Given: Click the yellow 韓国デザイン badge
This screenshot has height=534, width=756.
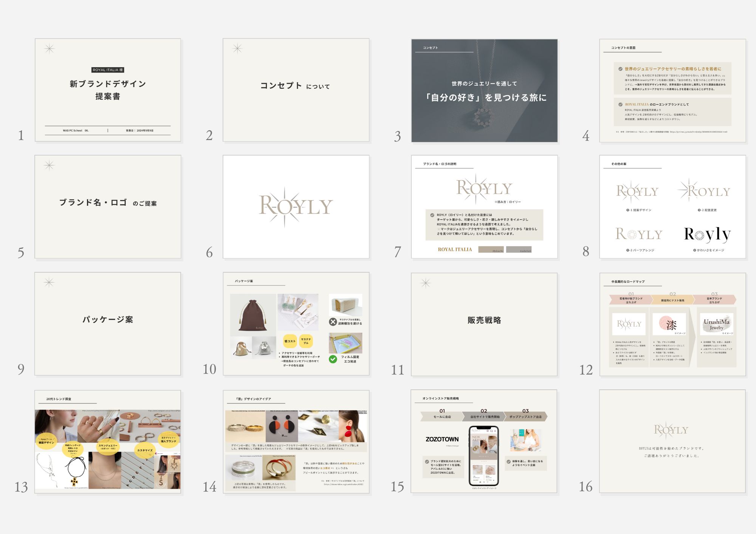Looking at the screenshot, I should (x=46, y=441).
